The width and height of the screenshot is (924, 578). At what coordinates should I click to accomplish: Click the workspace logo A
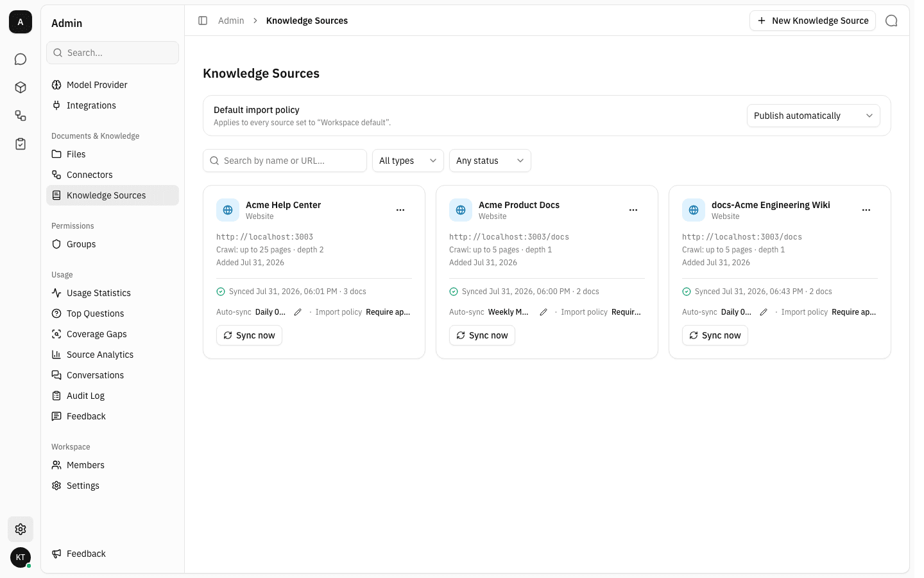coord(21,22)
